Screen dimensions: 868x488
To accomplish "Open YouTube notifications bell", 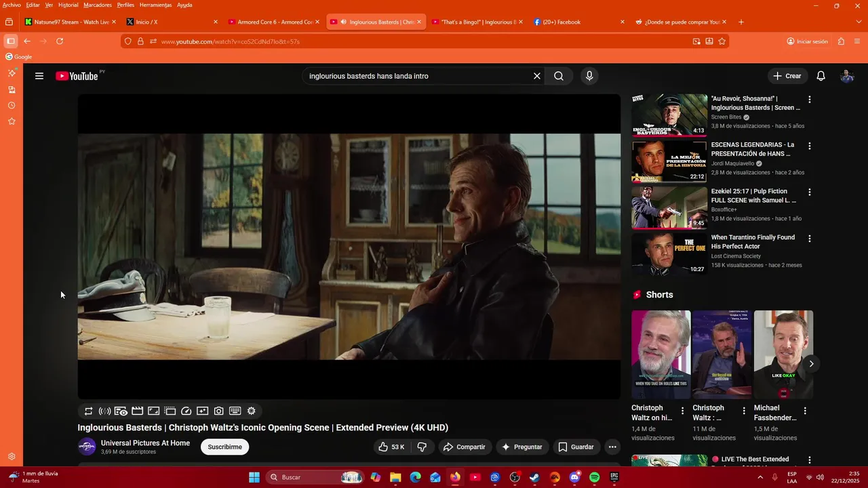I will coord(821,76).
